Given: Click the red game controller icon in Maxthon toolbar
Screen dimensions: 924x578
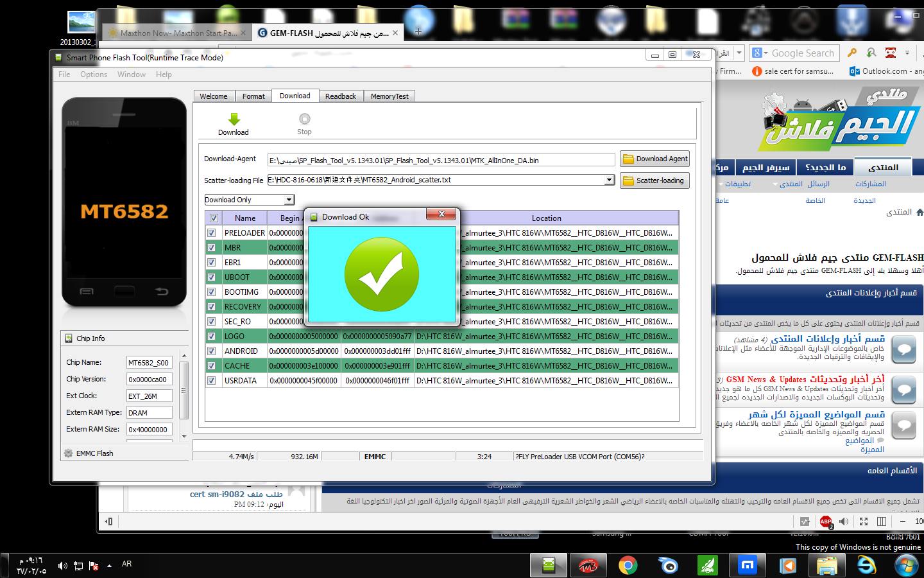Looking at the screenshot, I should point(891,53).
